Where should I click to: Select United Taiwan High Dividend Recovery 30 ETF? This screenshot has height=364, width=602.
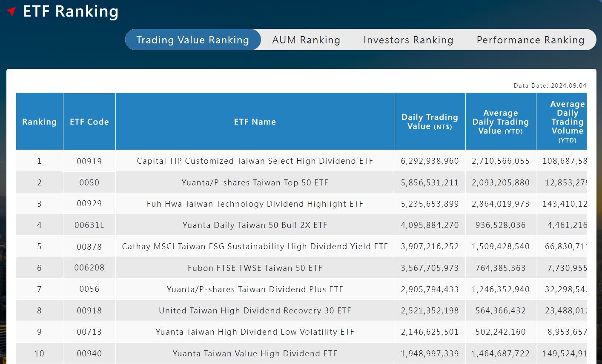click(255, 311)
